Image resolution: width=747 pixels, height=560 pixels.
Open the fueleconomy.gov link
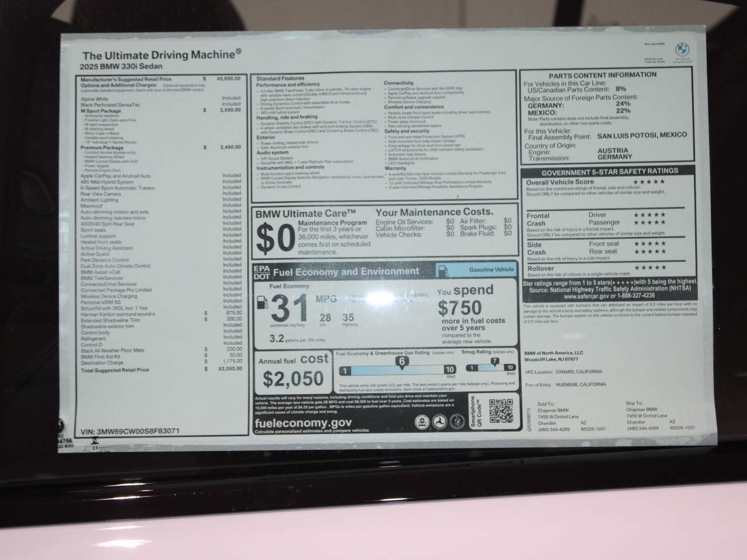tap(303, 423)
